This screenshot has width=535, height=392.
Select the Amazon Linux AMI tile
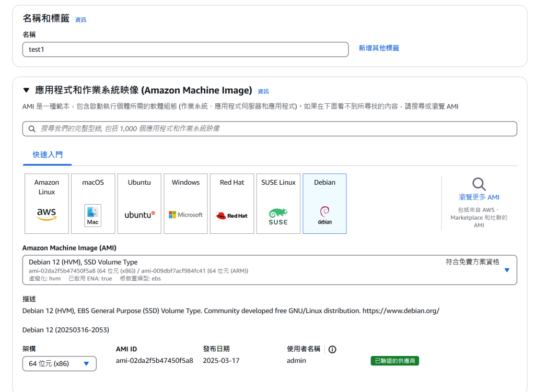[46, 204]
